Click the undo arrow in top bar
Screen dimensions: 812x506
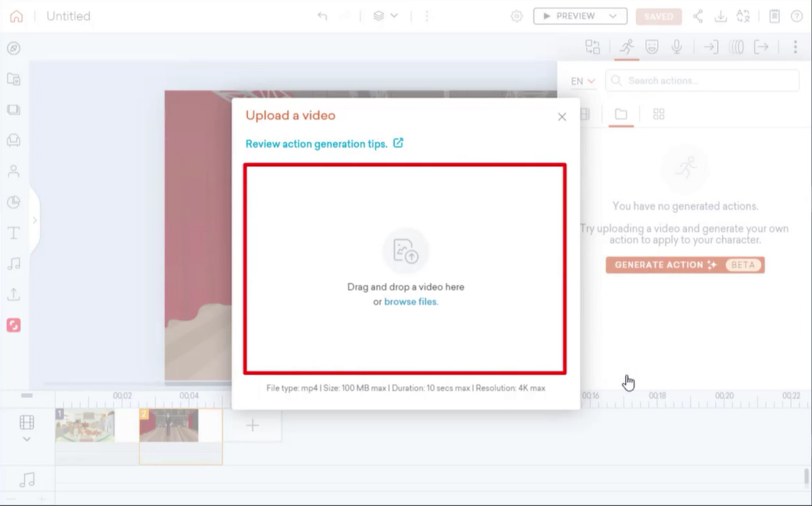coord(322,16)
